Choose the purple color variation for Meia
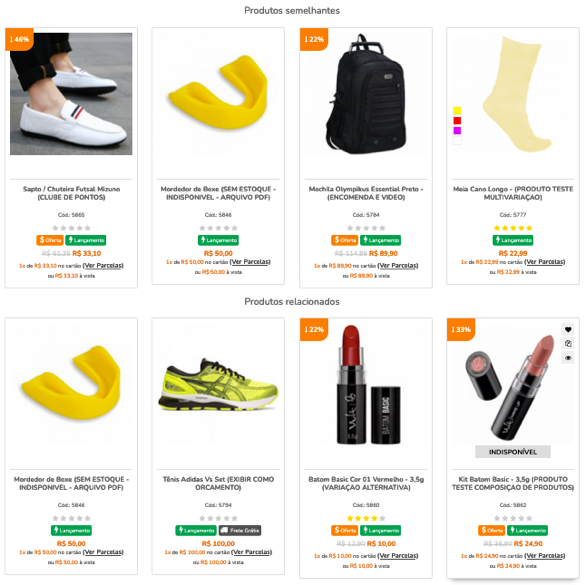The height and width of the screenshot is (585, 585). tap(457, 131)
